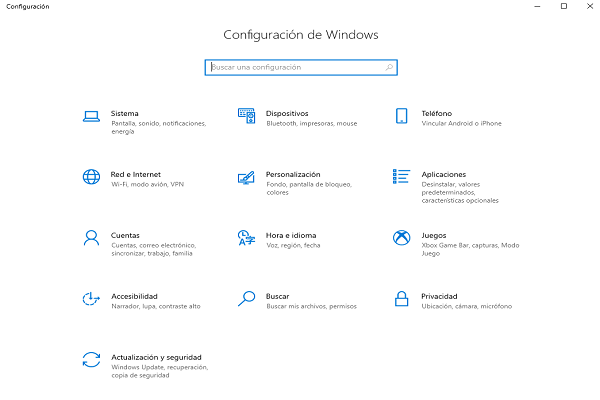Click the search box magnifier button
The width and height of the screenshot is (600, 400).
pyautogui.click(x=389, y=67)
